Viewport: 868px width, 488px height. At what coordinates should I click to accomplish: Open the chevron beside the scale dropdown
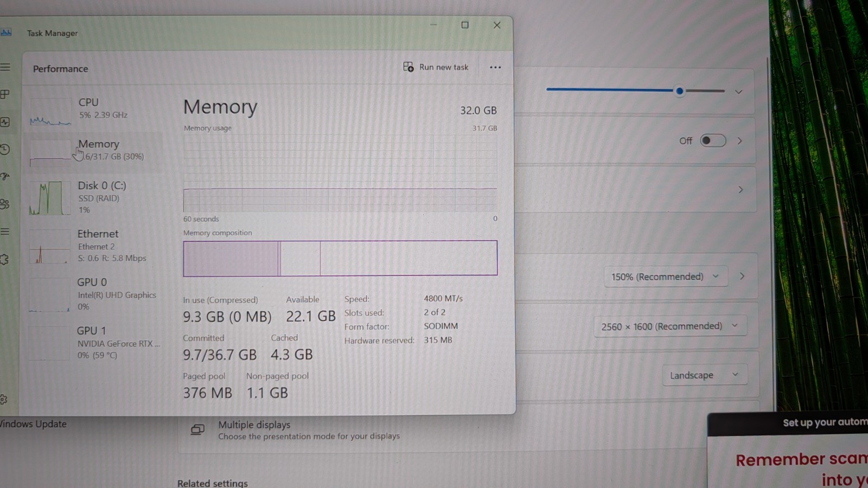tap(742, 277)
